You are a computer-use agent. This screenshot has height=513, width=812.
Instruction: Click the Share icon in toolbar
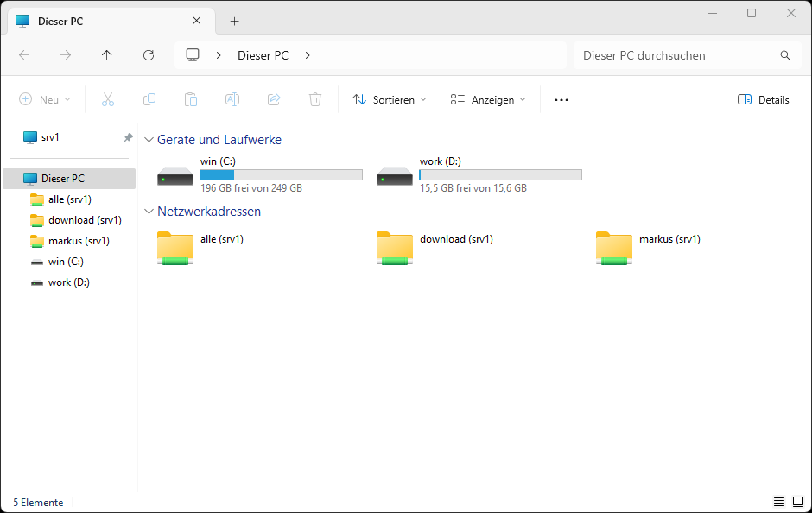pos(274,99)
